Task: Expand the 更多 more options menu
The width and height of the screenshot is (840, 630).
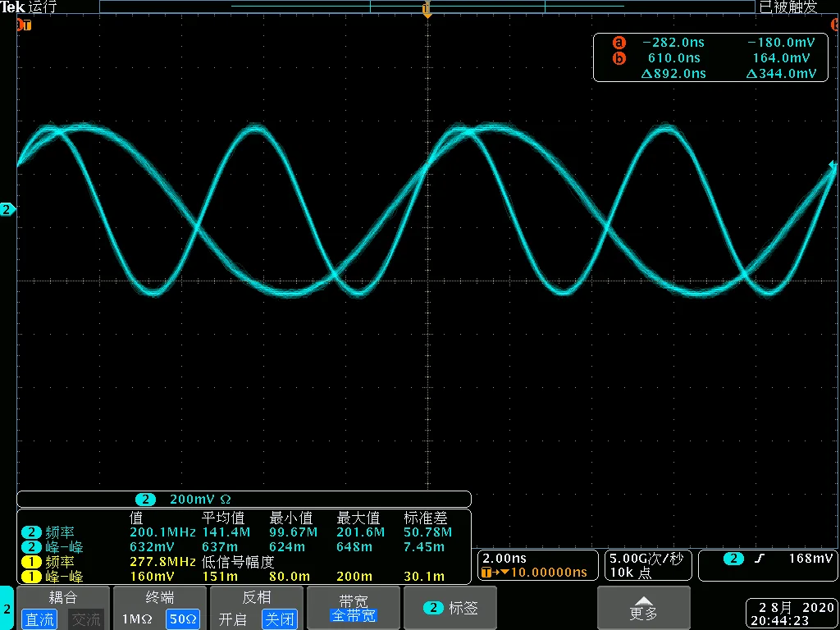Action: pyautogui.click(x=644, y=608)
